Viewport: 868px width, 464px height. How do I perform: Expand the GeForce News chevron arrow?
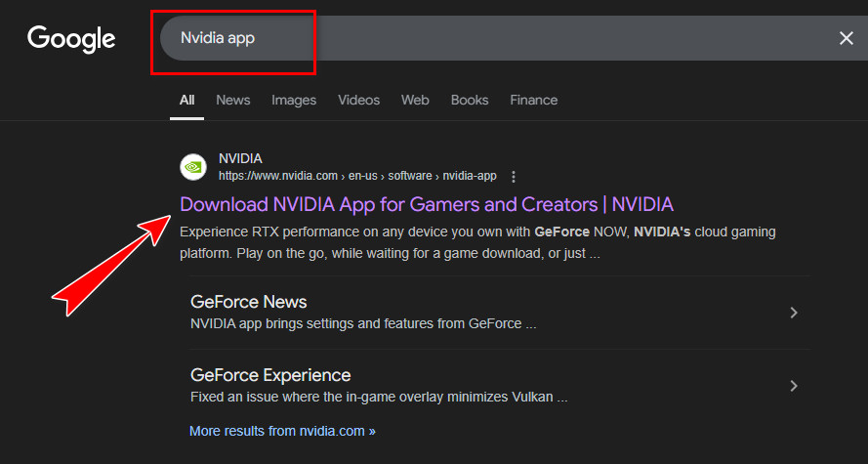click(x=794, y=313)
